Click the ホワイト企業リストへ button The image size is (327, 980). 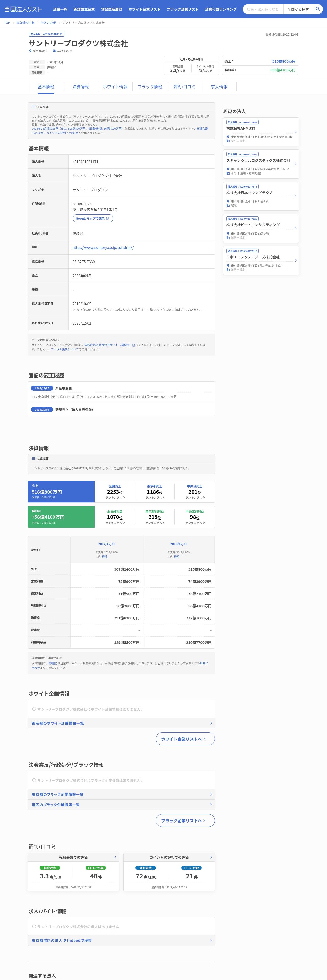pos(185,739)
